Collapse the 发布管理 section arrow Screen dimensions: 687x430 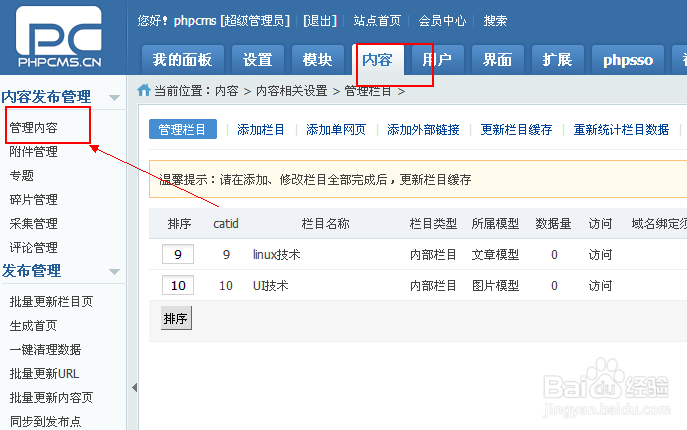[114, 272]
